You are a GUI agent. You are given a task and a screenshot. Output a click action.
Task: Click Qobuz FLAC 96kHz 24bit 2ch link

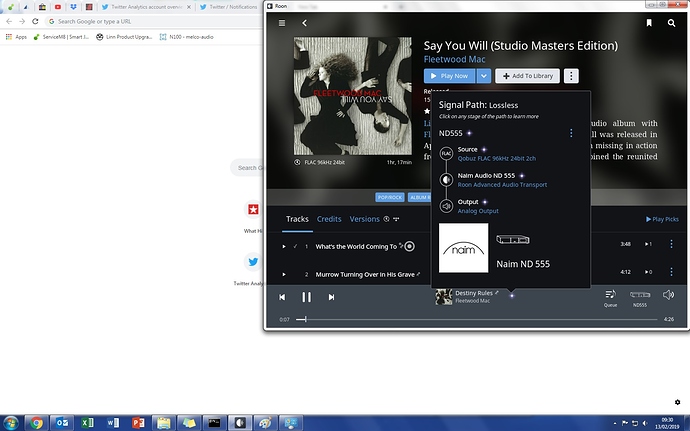[x=496, y=158]
